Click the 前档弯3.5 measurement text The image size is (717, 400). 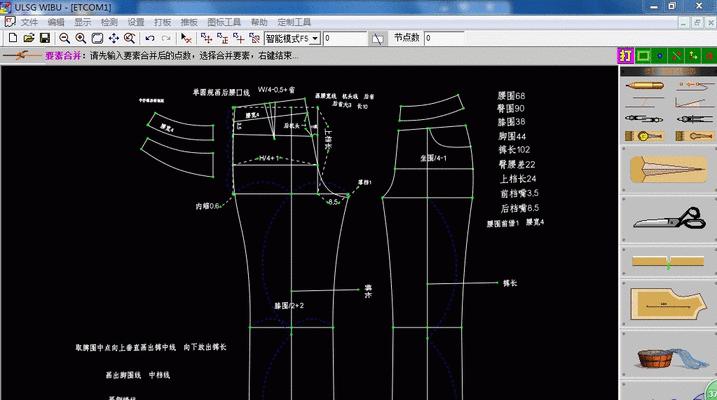tap(519, 193)
